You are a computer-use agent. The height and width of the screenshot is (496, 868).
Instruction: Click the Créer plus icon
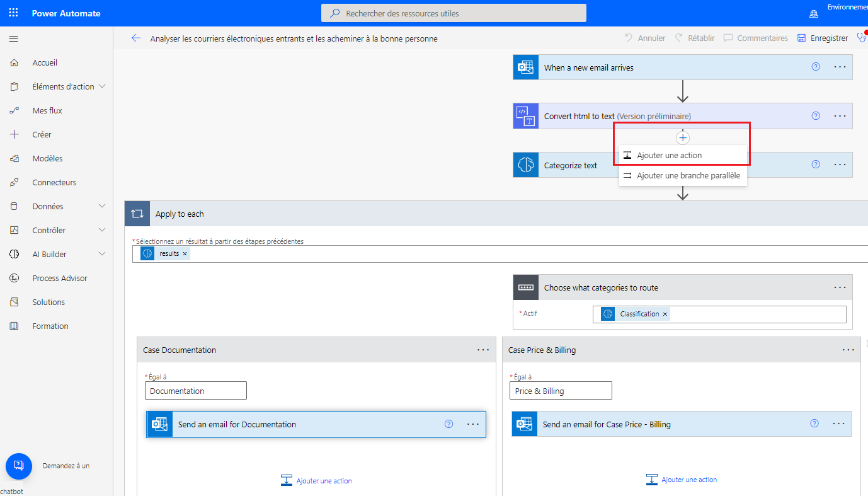14,134
